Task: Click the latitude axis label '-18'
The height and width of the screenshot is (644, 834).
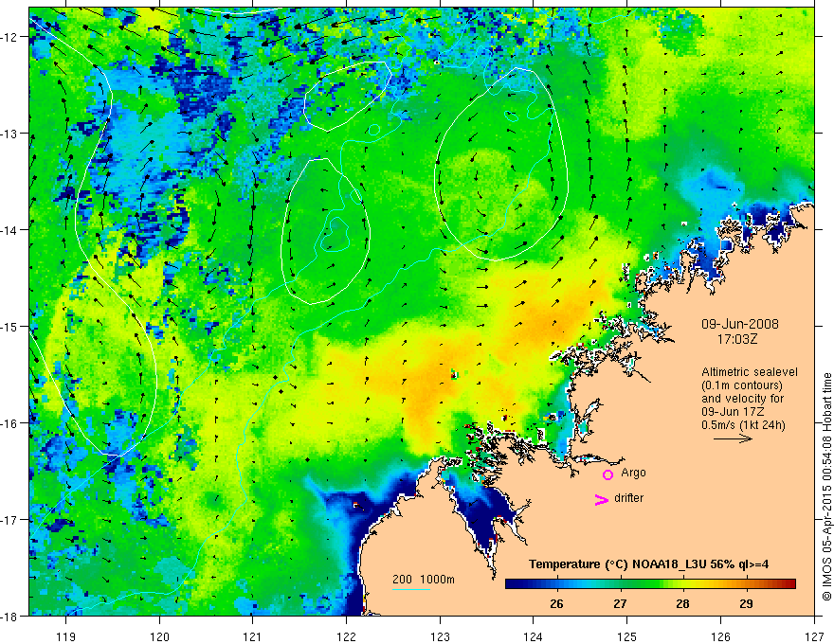Action: click(10, 616)
